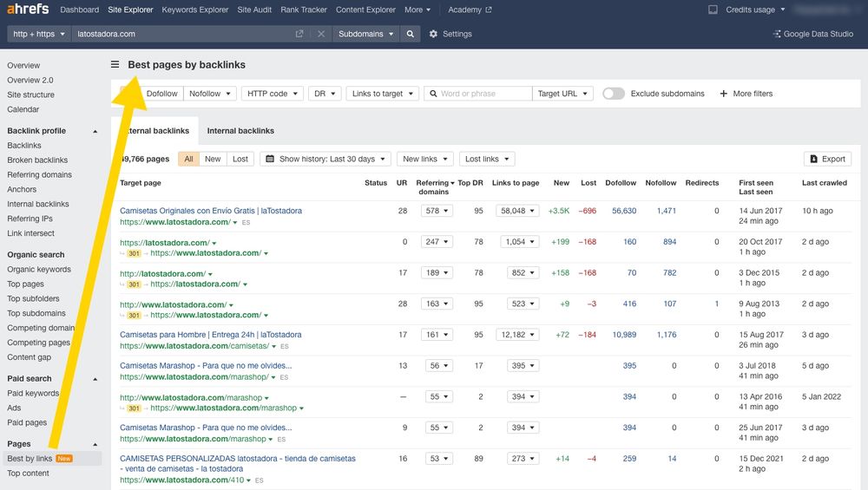Expand the 12,182 links to page dropdown

tap(517, 335)
